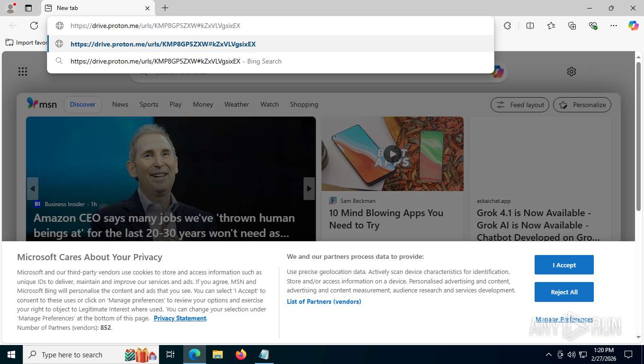Click the I Accept button
The image size is (644, 364).
[x=564, y=265]
